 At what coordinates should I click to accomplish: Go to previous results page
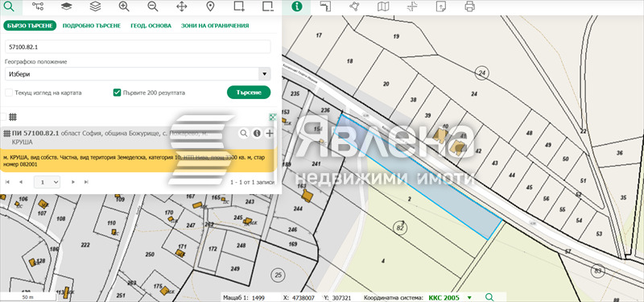[21, 182]
